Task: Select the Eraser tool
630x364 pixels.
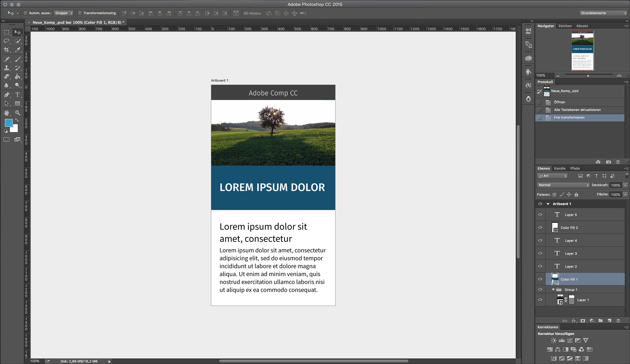Action: [x=7, y=76]
